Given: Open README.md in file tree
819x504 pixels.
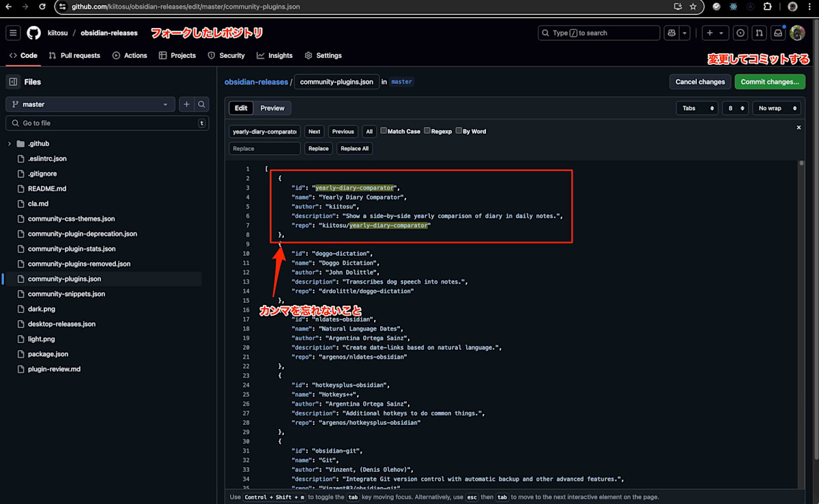Looking at the screenshot, I should click(x=47, y=189).
